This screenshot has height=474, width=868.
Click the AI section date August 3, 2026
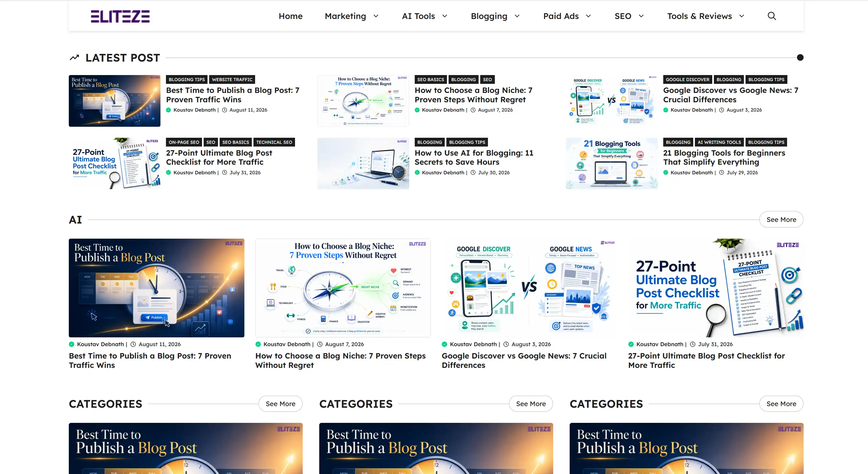pyautogui.click(x=531, y=344)
